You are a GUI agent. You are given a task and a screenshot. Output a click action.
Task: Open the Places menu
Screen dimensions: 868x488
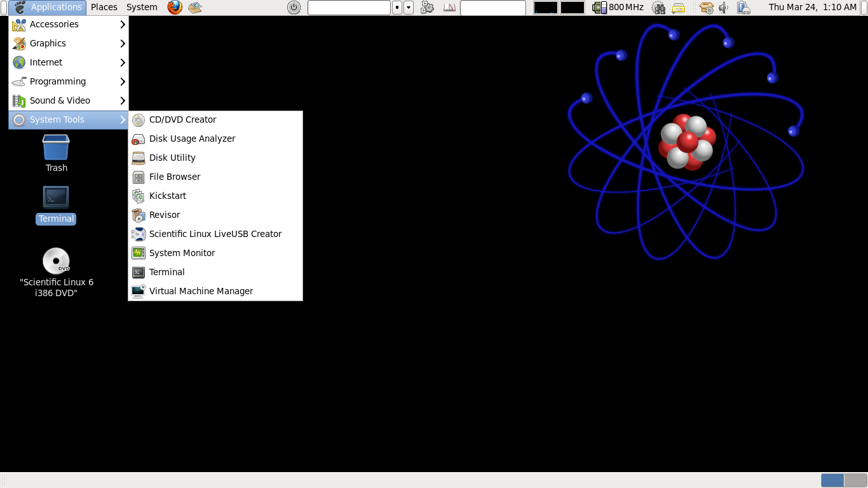(104, 7)
